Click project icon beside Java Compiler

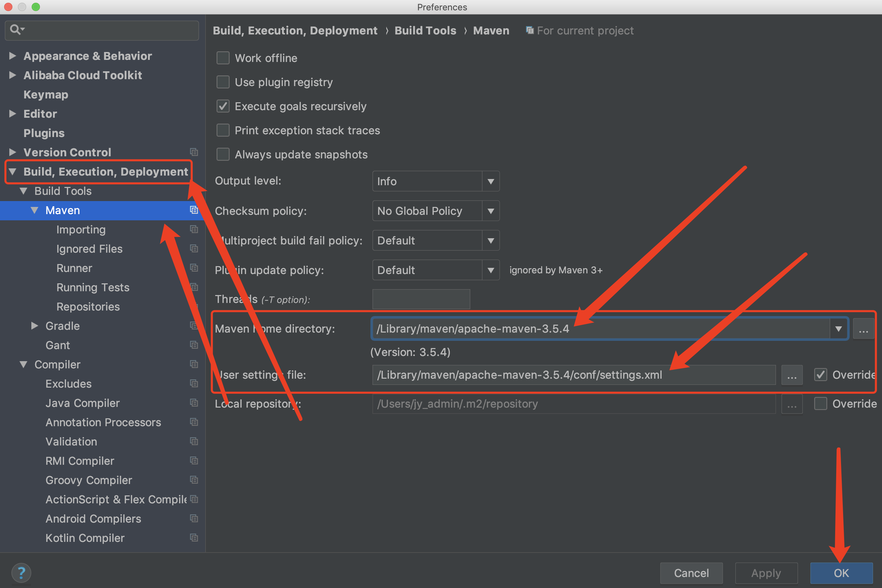pos(194,403)
